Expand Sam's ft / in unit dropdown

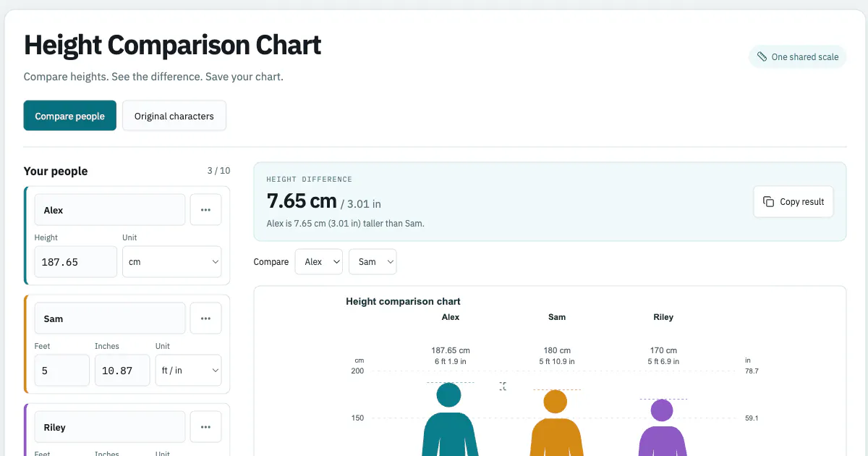pos(189,370)
